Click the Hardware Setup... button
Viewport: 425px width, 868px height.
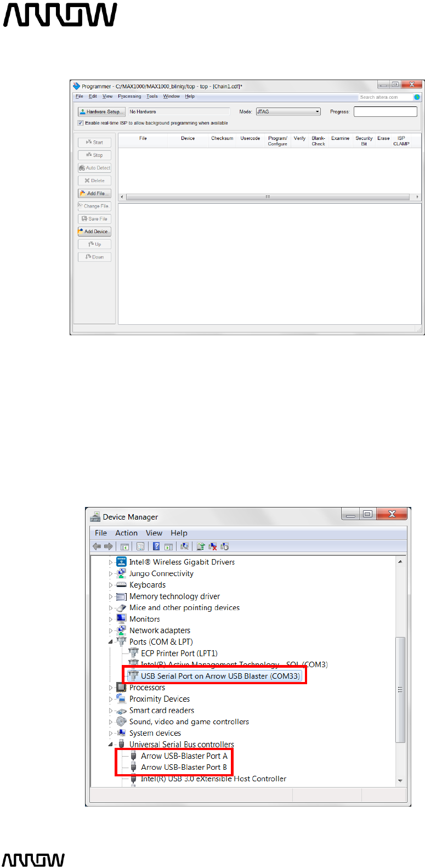[x=101, y=111]
